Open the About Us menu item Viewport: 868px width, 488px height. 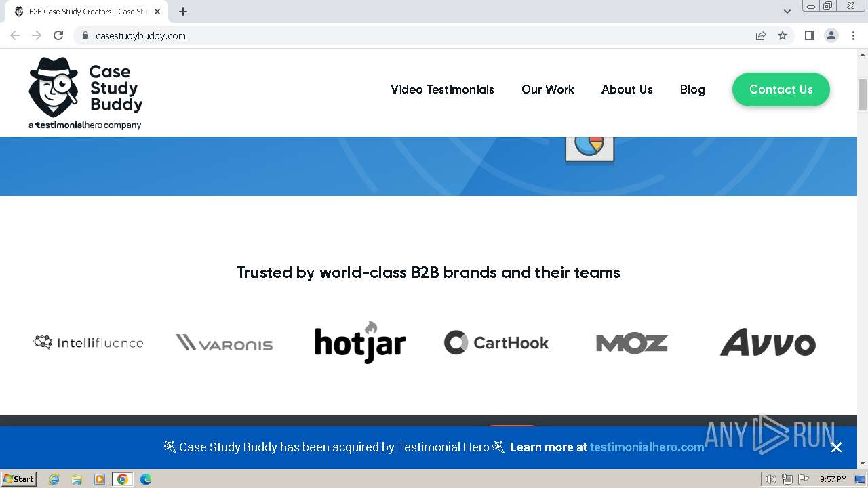(x=627, y=89)
